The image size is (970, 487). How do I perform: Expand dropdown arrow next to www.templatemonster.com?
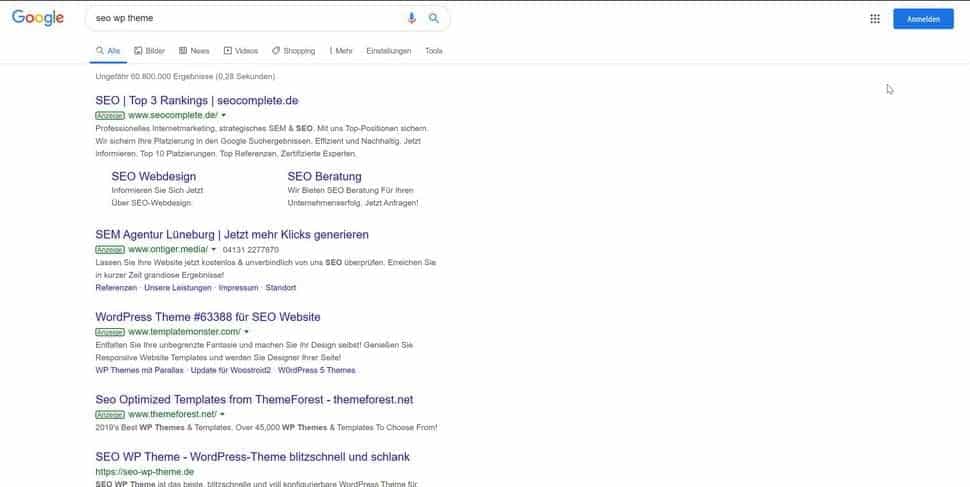point(246,332)
